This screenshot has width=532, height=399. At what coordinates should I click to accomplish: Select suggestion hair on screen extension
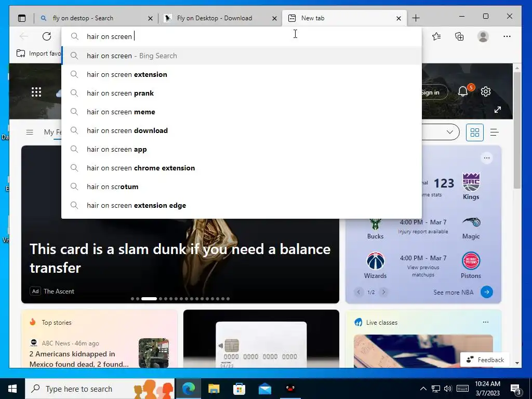242,74
